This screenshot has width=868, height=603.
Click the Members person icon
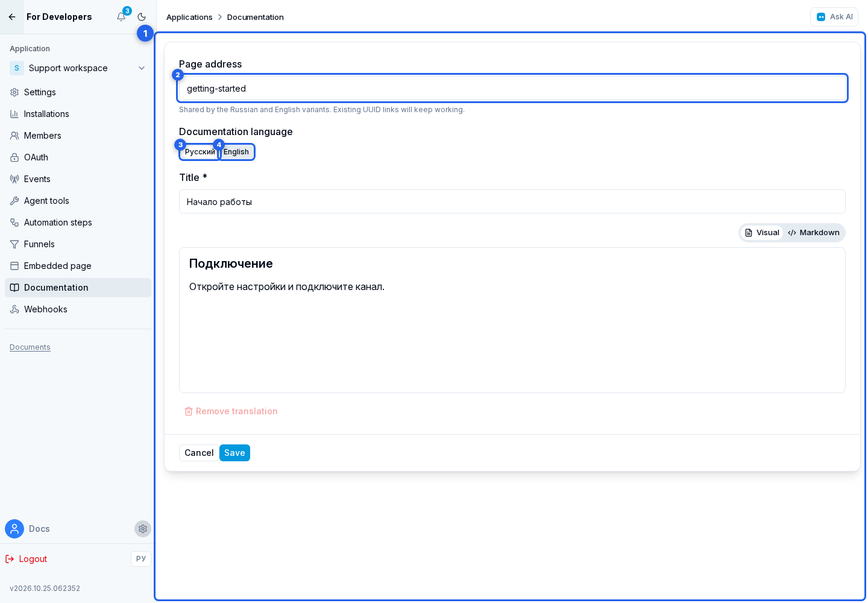(x=14, y=136)
